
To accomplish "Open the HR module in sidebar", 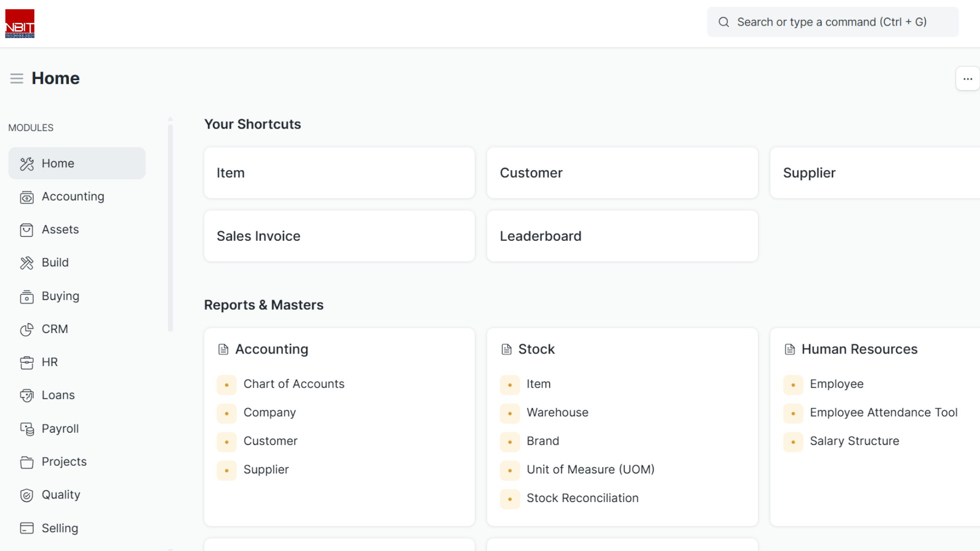I will (50, 362).
